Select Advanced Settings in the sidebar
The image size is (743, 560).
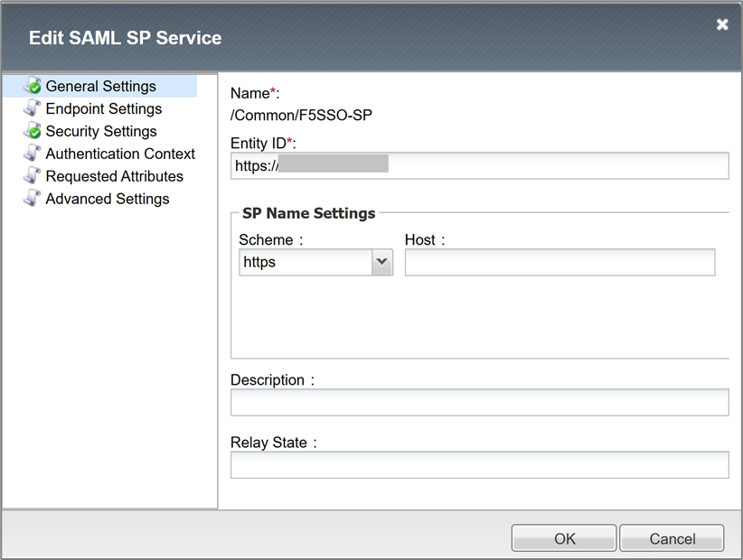click(107, 199)
